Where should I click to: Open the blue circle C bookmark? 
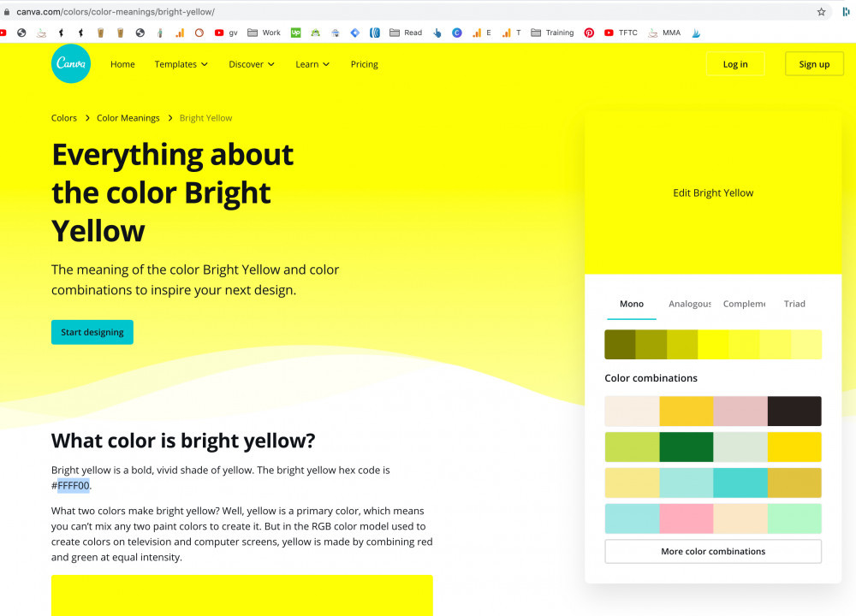[x=457, y=33]
